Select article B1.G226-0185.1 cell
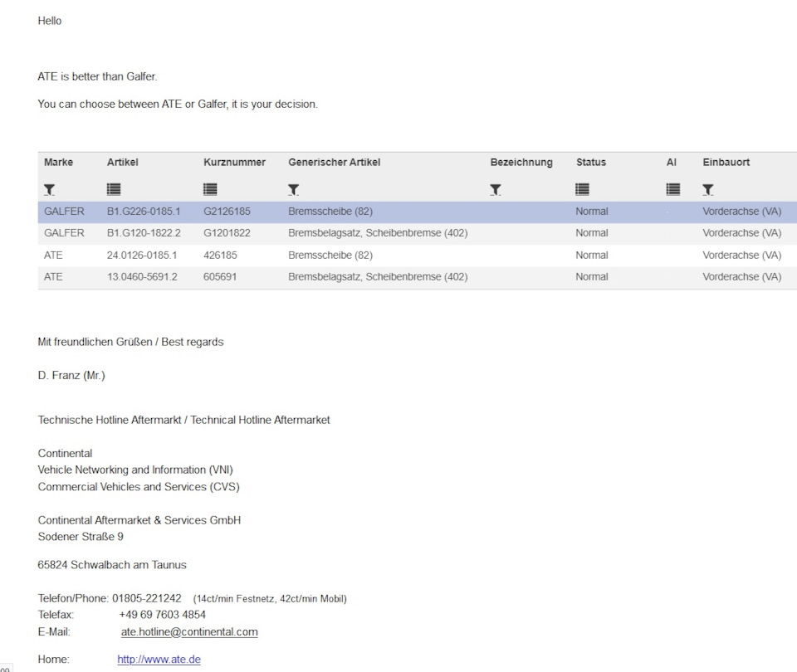 [144, 212]
